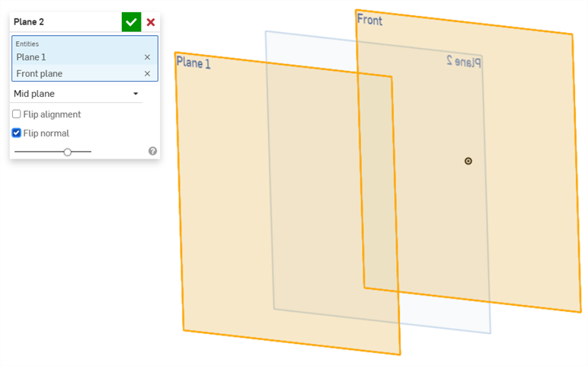Screen dimensions: 588x366
Task: Cancel the plane dialog with red X
Action: pos(151,22)
